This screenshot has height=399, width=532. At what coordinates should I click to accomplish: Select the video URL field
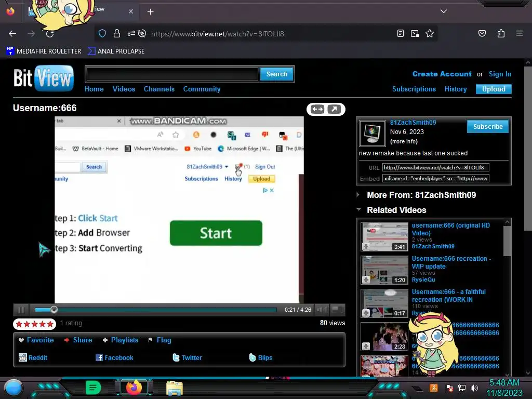point(436,167)
